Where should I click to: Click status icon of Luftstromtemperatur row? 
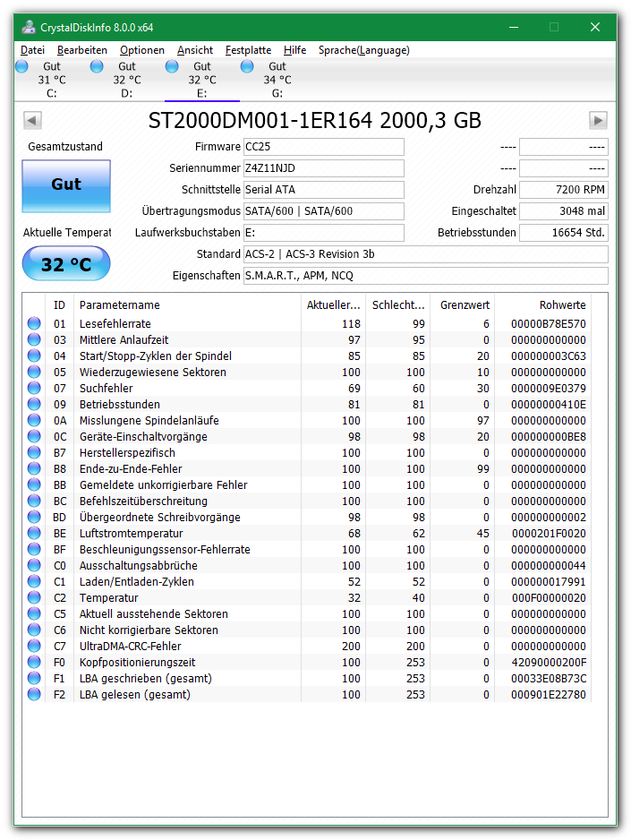click(34, 533)
